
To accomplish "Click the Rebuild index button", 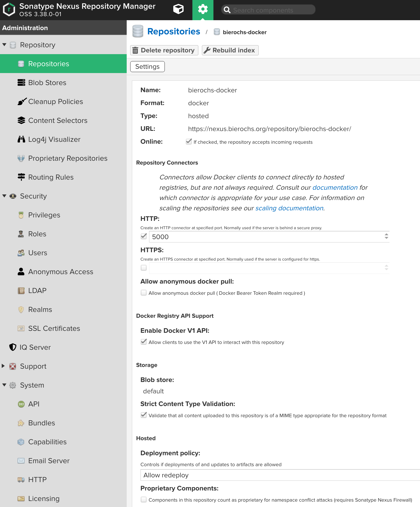I will click(230, 50).
